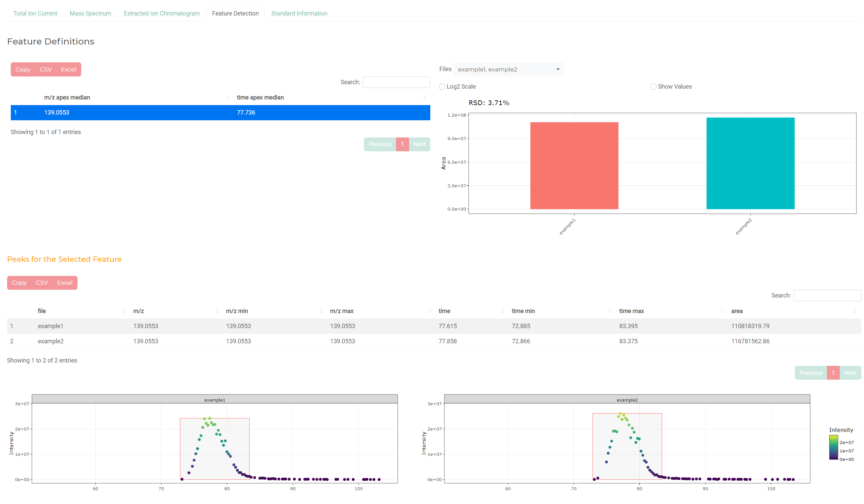Image resolution: width=864 pixels, height=504 pixels.
Task: Click the example1 chromatogram panel header
Action: click(215, 399)
